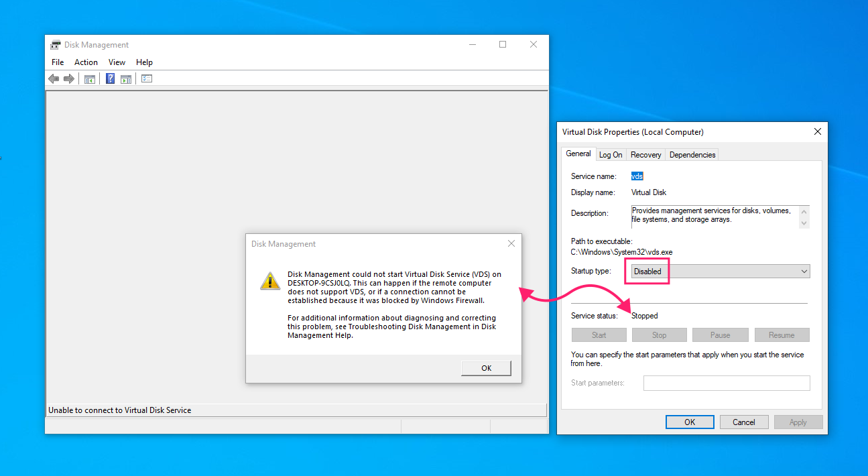868x476 pixels.
Task: Click the description scrollbar up arrow
Action: click(x=804, y=211)
